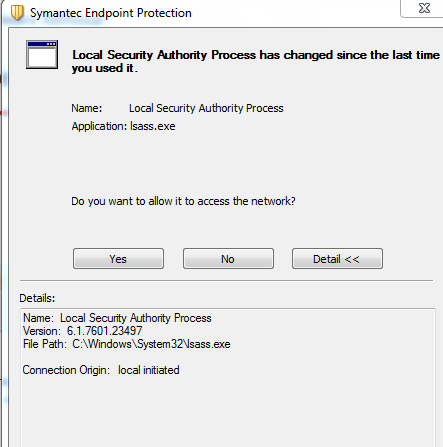This screenshot has width=443, height=447.
Task: Close the Symantec Endpoint Protection dialog
Action: (x=424, y=8)
